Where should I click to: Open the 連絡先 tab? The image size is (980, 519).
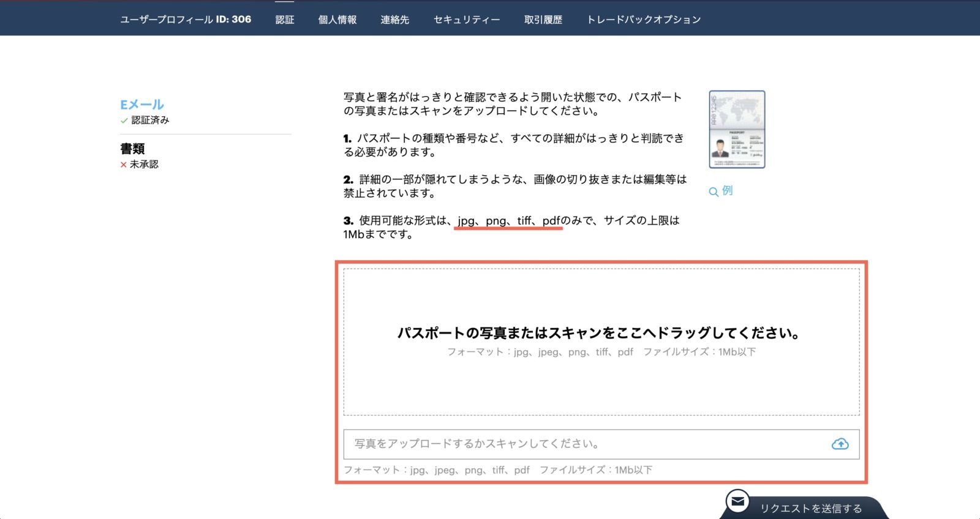click(x=395, y=20)
